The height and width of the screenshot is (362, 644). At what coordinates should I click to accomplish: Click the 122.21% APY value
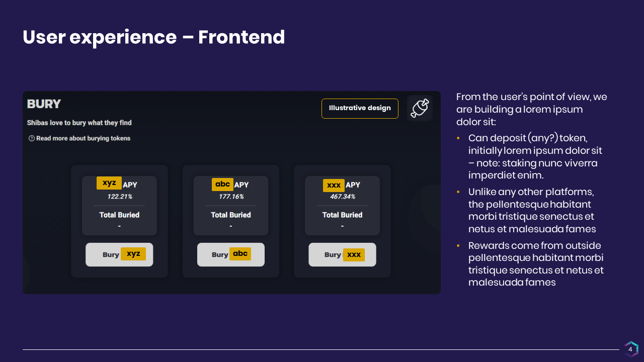[120, 197]
